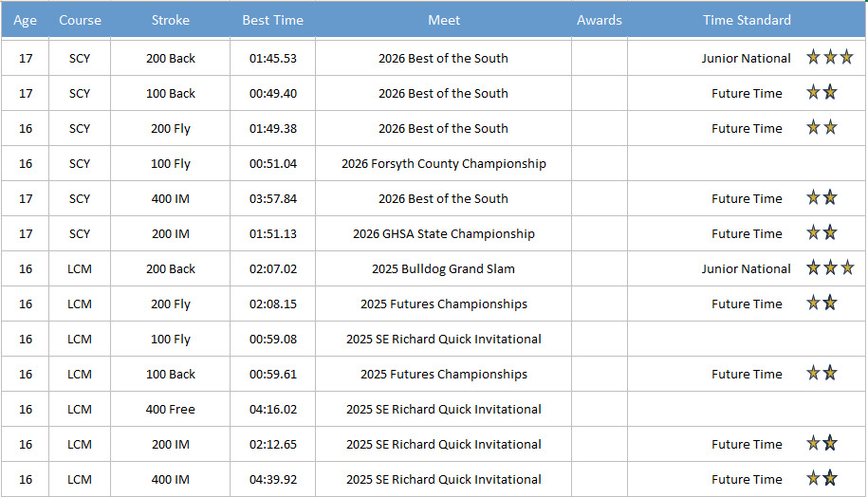This screenshot has width=868, height=497.
Task: Click the stars beside 2026 GHSA State Championship
Action: coord(822,233)
